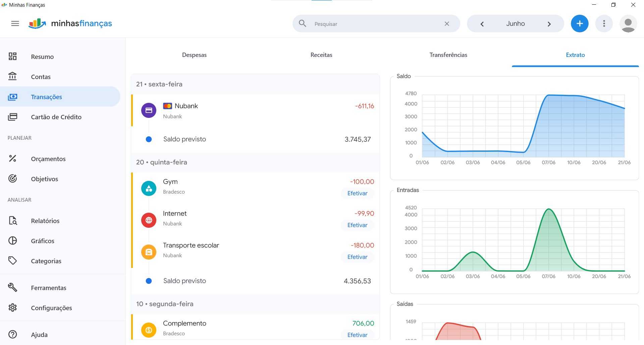Screen dimensions: 644x345
Task: Click the blue add transaction plus button
Action: coord(580,23)
